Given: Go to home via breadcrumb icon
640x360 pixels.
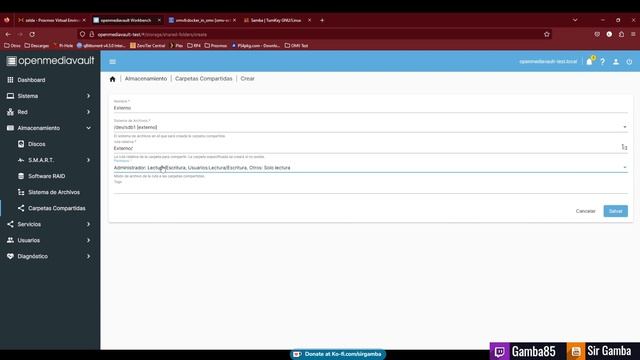Looking at the screenshot, I should (113, 79).
